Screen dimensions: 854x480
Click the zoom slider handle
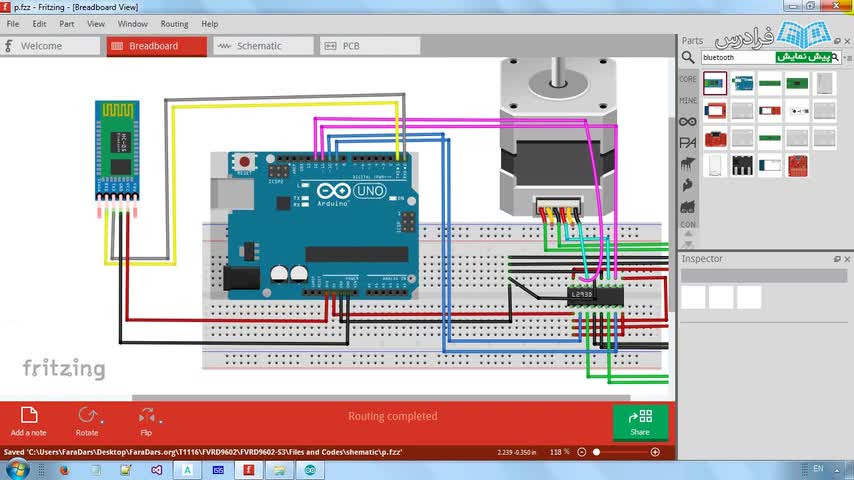(596, 452)
